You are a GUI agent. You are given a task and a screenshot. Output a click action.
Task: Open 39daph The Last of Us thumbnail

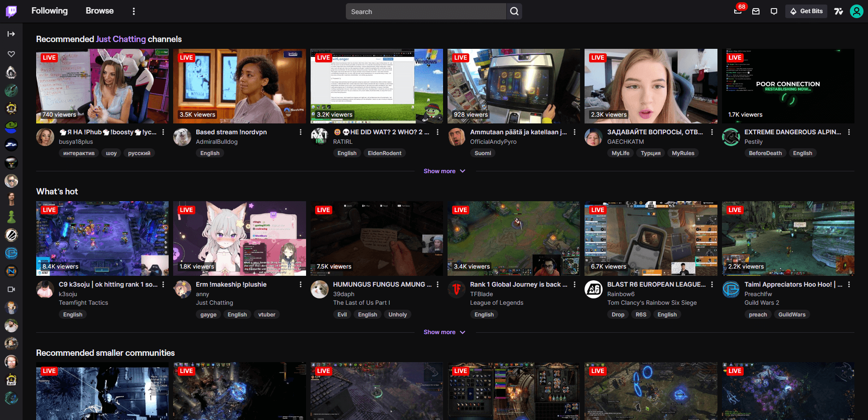[377, 238]
